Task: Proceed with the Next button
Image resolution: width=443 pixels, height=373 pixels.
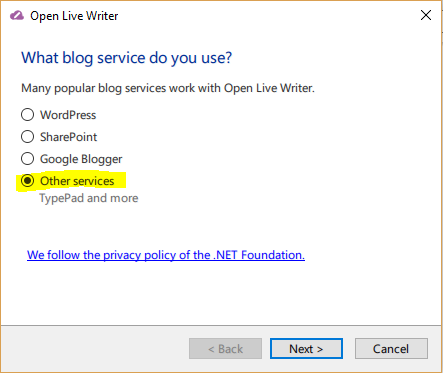Action: click(306, 349)
